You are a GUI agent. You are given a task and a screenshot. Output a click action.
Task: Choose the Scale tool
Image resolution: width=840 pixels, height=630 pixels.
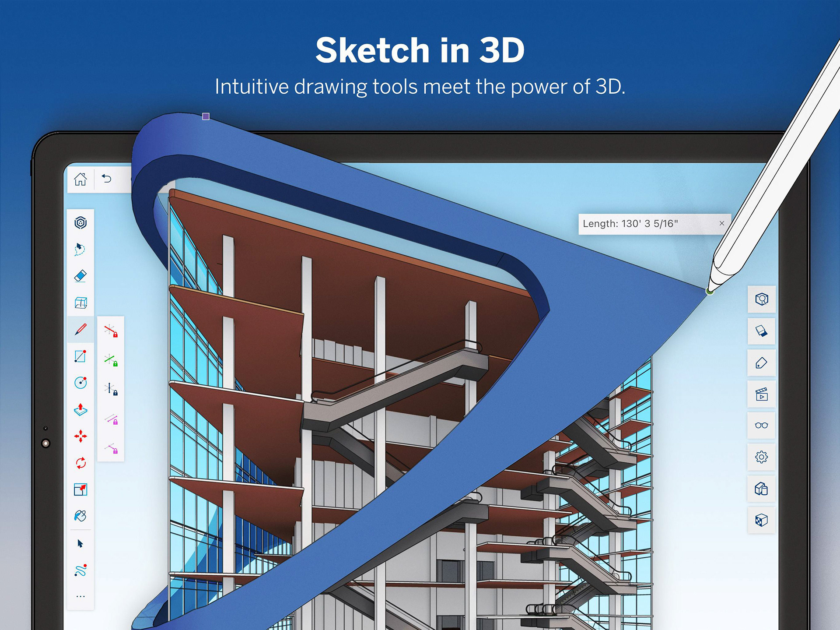tap(80, 489)
